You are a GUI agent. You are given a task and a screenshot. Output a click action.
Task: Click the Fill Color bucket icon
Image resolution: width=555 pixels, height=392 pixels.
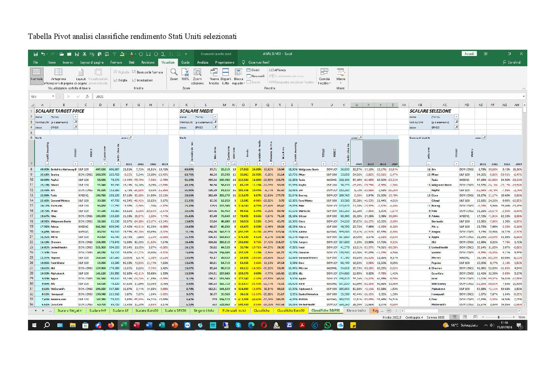pos(122,54)
